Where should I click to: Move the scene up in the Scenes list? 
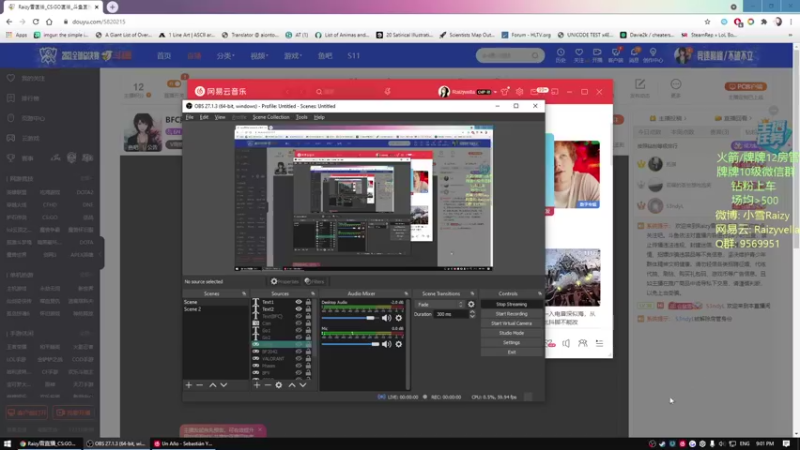[x=213, y=385]
